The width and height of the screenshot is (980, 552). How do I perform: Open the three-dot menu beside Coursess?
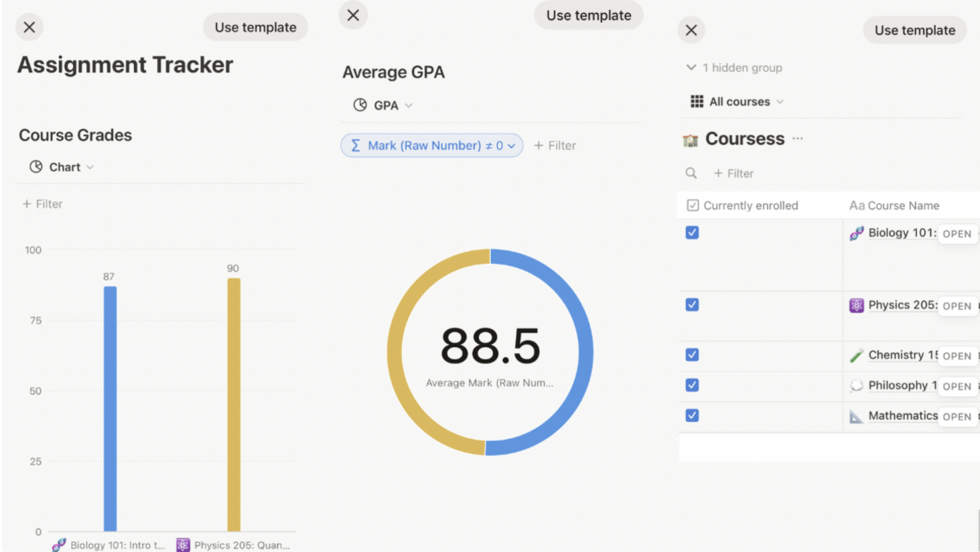[798, 139]
